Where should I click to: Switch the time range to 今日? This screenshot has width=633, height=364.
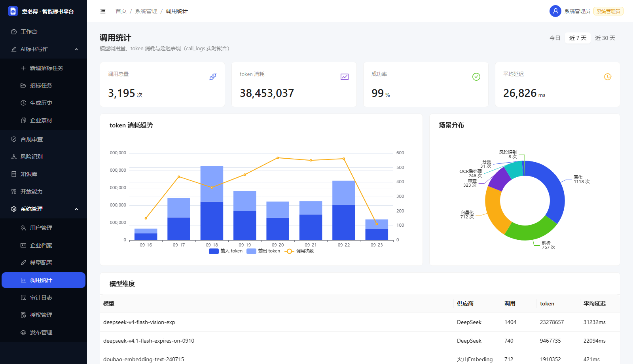pyautogui.click(x=555, y=38)
